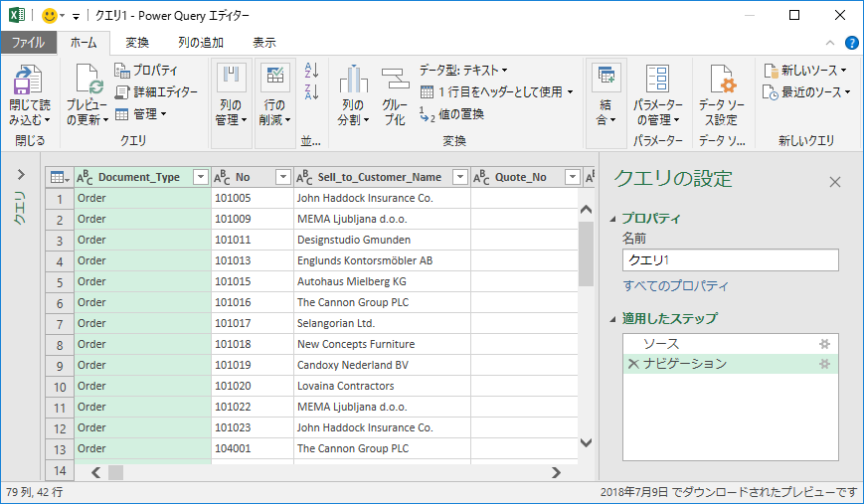Screen dimensions: 864x504
Task: Select the cell 'Selangorian Ltd.'
Action: pyautogui.click(x=383, y=323)
